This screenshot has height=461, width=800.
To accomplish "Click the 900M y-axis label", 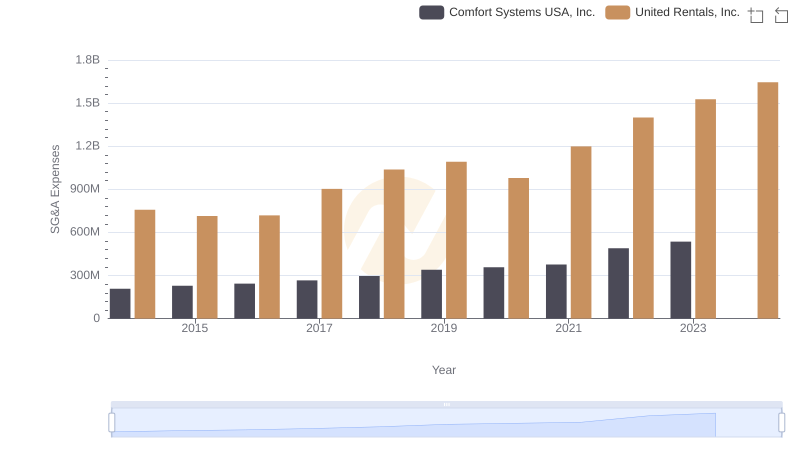I will tap(85, 189).
